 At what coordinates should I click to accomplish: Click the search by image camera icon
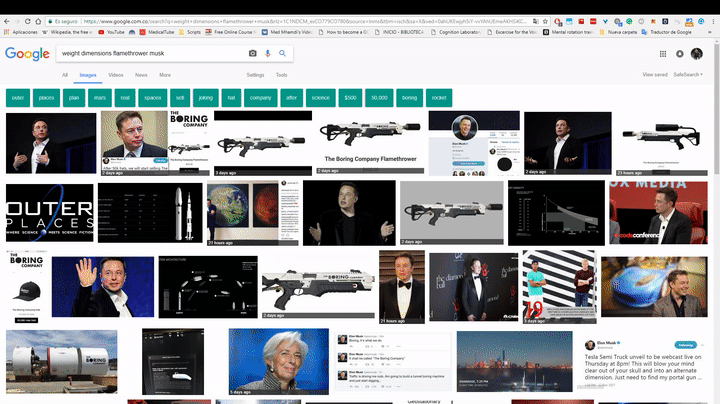[253, 53]
